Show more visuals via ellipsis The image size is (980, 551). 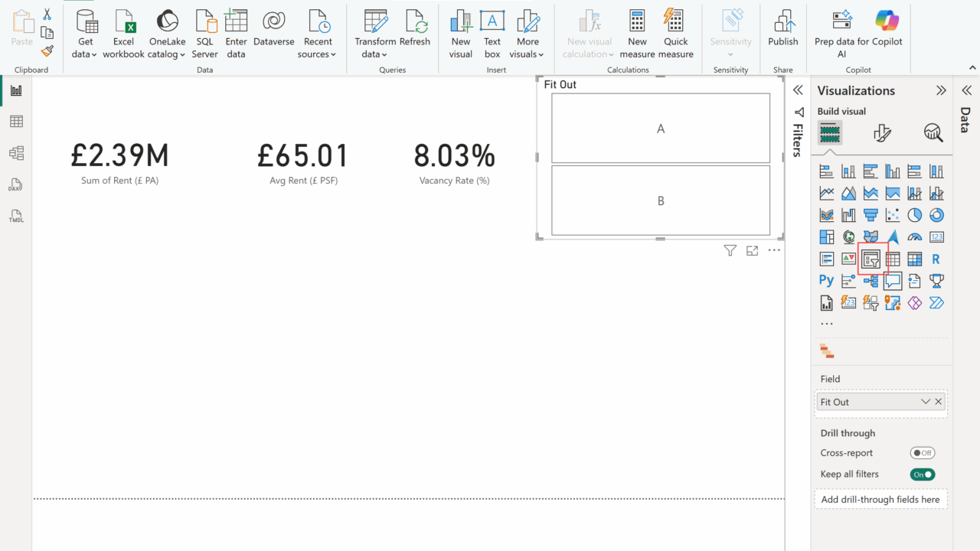tap(827, 324)
